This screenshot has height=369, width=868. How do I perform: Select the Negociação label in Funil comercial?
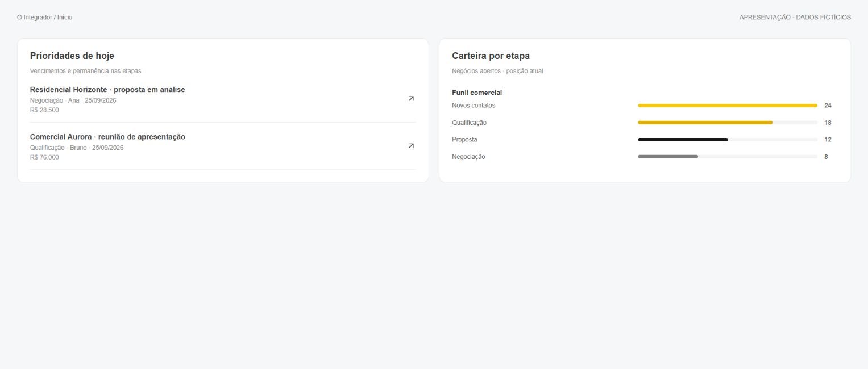[x=468, y=157]
